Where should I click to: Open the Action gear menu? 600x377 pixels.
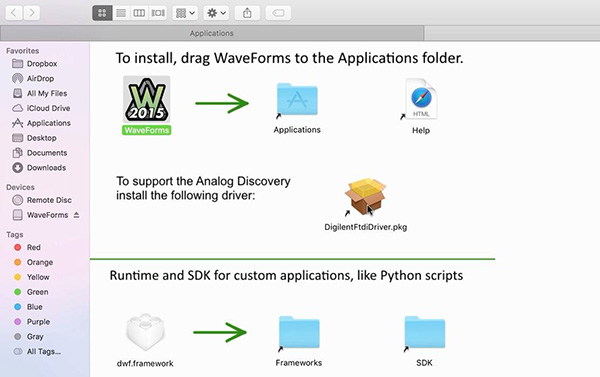216,13
